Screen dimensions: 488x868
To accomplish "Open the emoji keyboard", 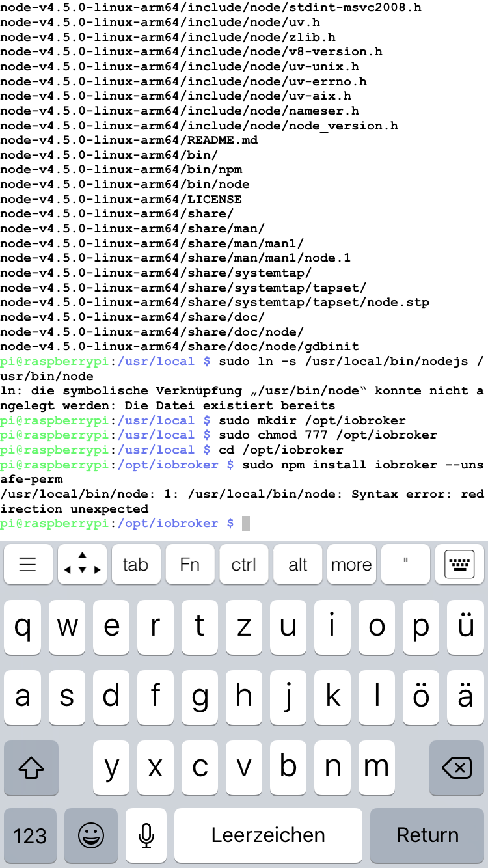I will (x=91, y=835).
